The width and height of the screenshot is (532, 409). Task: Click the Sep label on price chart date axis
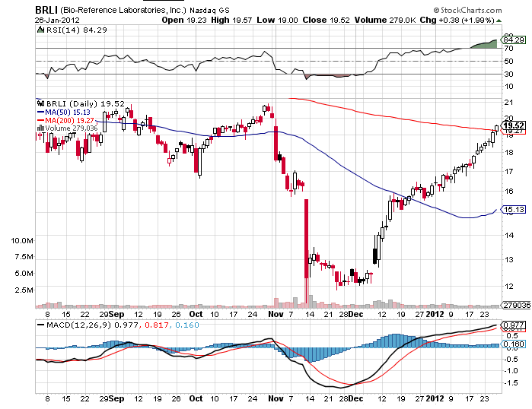click(116, 314)
